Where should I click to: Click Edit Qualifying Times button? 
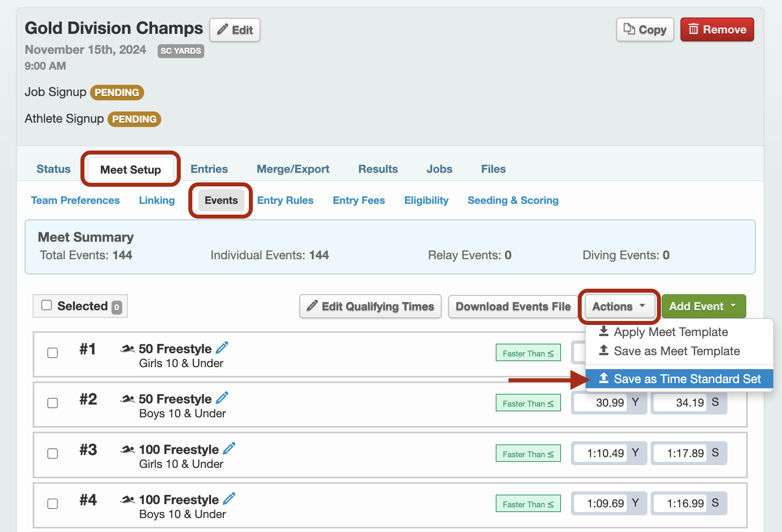click(x=370, y=306)
